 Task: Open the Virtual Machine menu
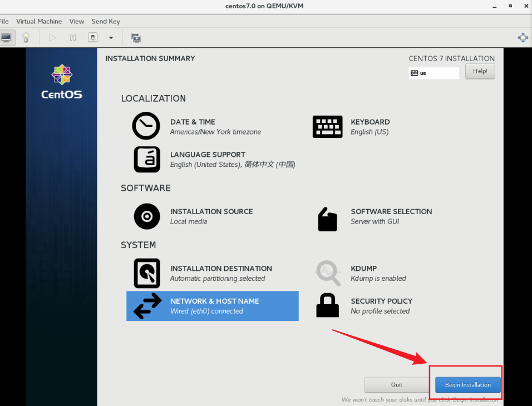point(39,21)
